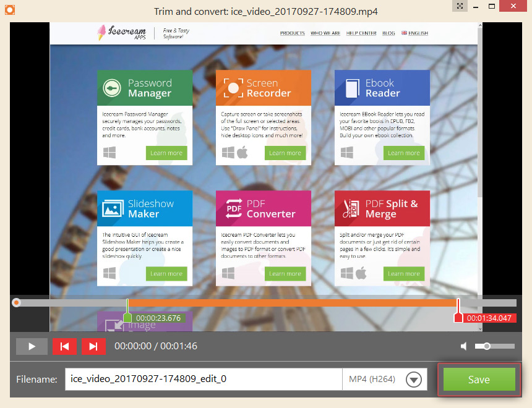Open PRODUCTS menu on webpage
532x408 pixels.
tap(292, 33)
